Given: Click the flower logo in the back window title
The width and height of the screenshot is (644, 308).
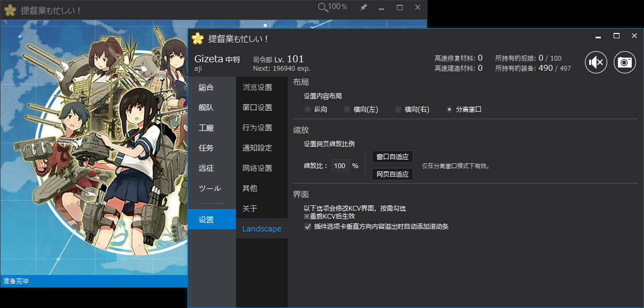Looking at the screenshot, I should coord(10,10).
